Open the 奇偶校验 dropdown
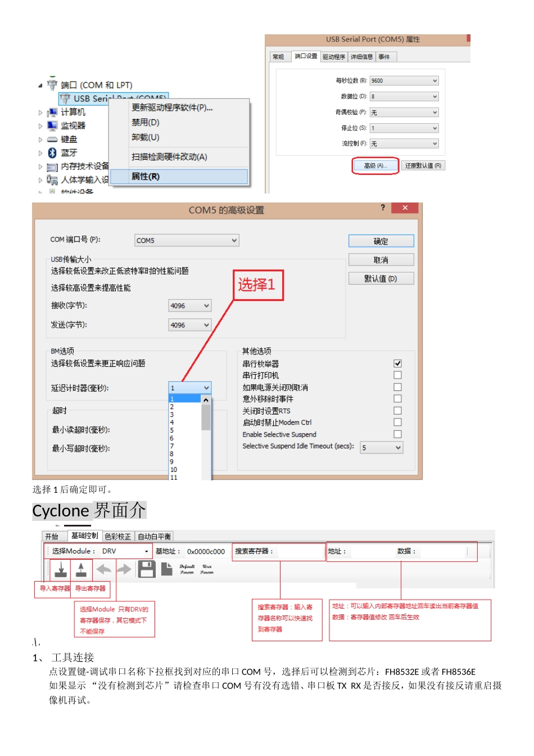Image resolution: width=534 pixels, height=756 pixels. point(404,112)
